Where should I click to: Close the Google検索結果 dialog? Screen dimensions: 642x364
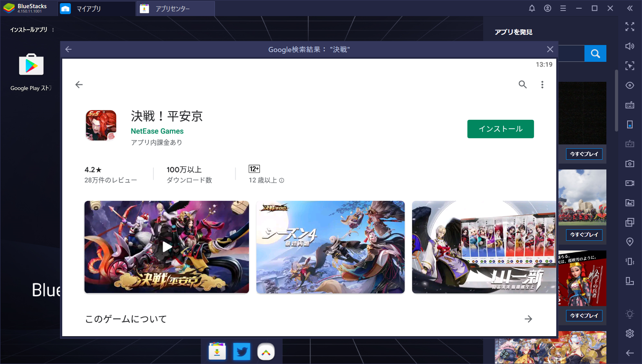pos(550,49)
